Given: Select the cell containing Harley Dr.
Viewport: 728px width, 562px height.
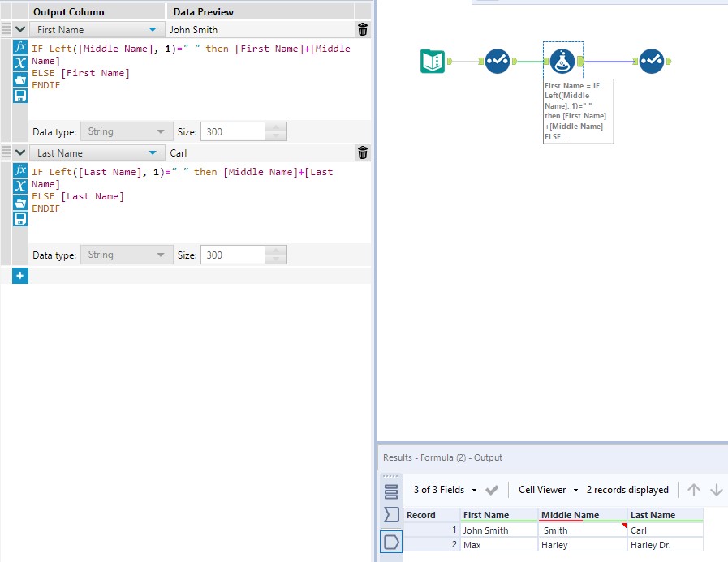Looking at the screenshot, I should (x=649, y=545).
